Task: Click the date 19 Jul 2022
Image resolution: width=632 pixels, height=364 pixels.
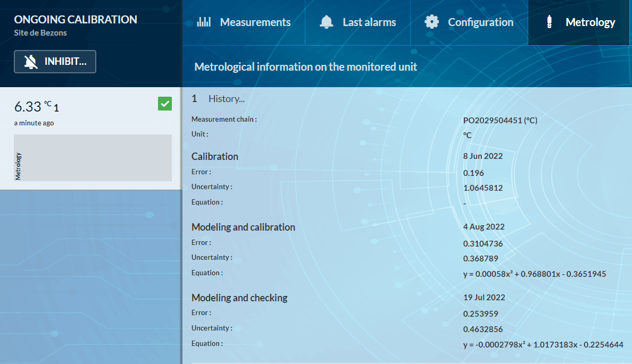Action: pos(484,297)
